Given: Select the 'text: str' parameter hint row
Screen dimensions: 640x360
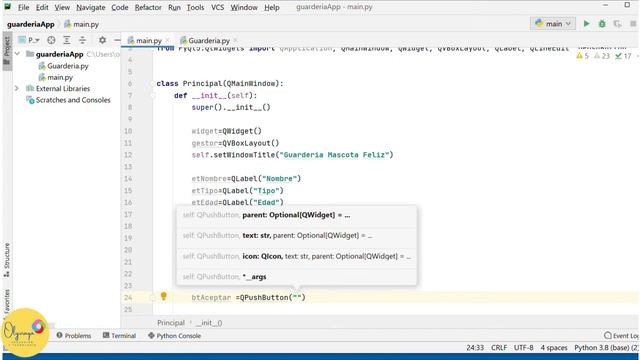Looking at the screenshot, I should (297, 236).
